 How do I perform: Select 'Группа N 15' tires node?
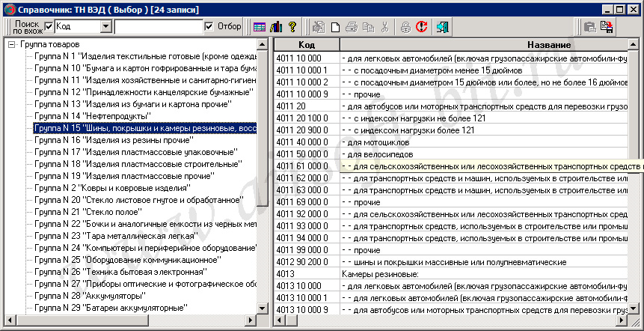[x=145, y=128]
